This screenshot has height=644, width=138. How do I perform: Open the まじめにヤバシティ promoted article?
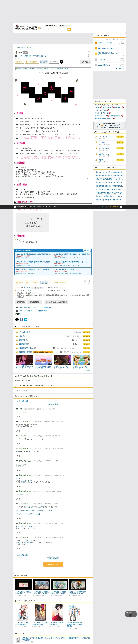click(x=105, y=154)
